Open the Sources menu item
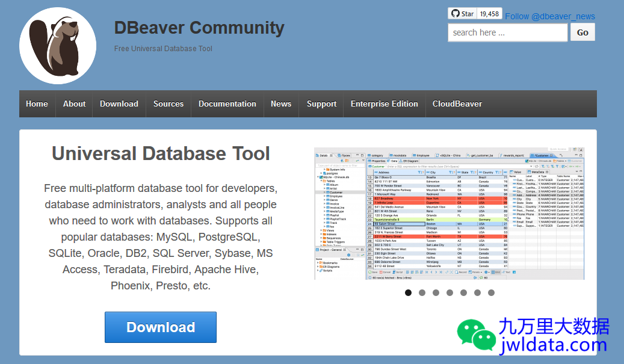This screenshot has width=624, height=364. point(168,104)
